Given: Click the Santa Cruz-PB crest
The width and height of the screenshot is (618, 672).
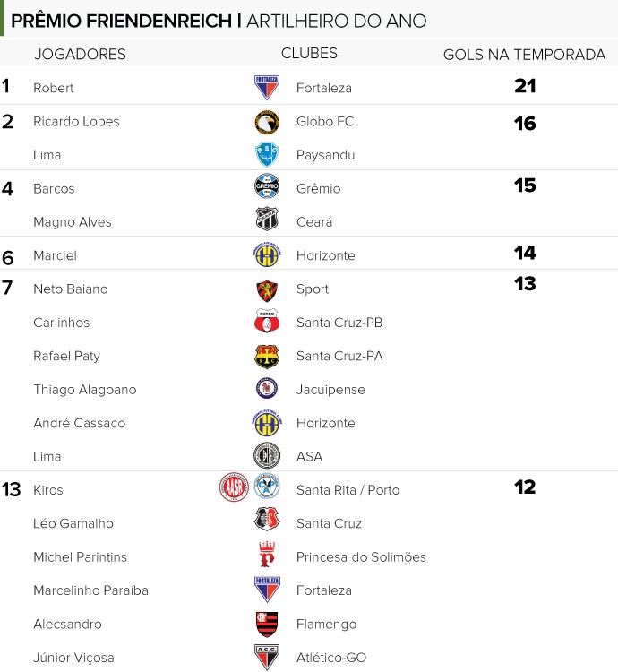Looking at the screenshot, I should click(267, 321).
